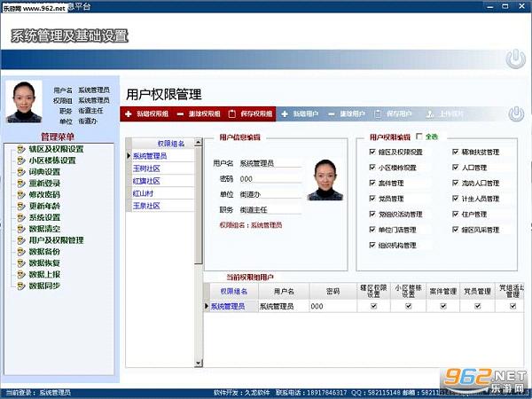Click the user photo in the info editor

coord(325,180)
